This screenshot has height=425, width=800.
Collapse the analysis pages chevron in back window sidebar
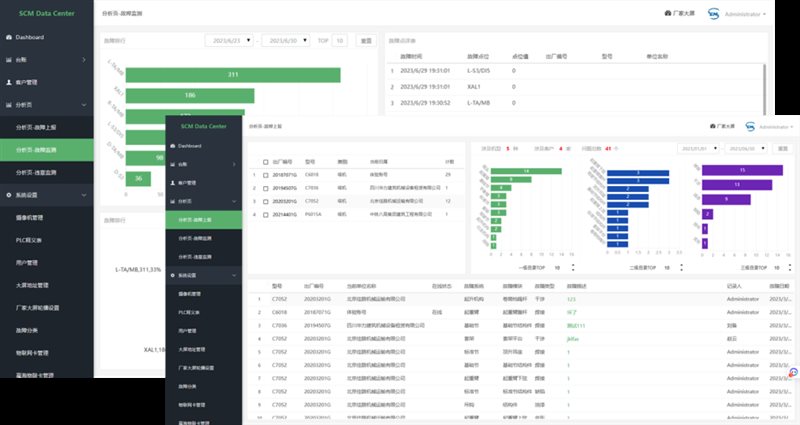84,105
